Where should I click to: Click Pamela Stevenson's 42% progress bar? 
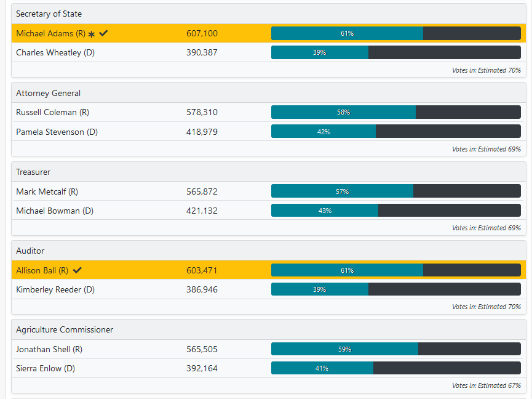tap(396, 131)
